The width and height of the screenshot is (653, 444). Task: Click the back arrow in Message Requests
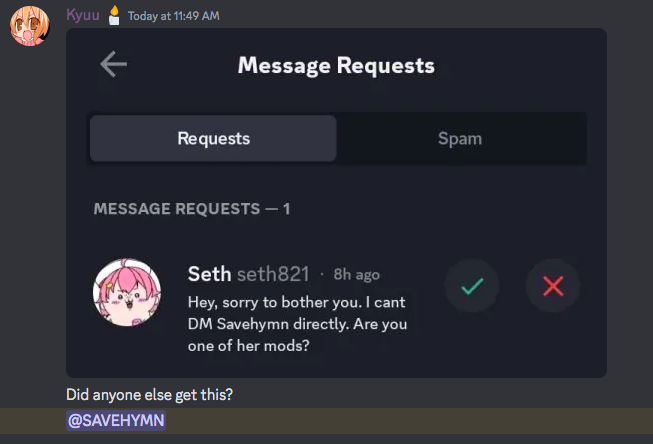click(113, 64)
